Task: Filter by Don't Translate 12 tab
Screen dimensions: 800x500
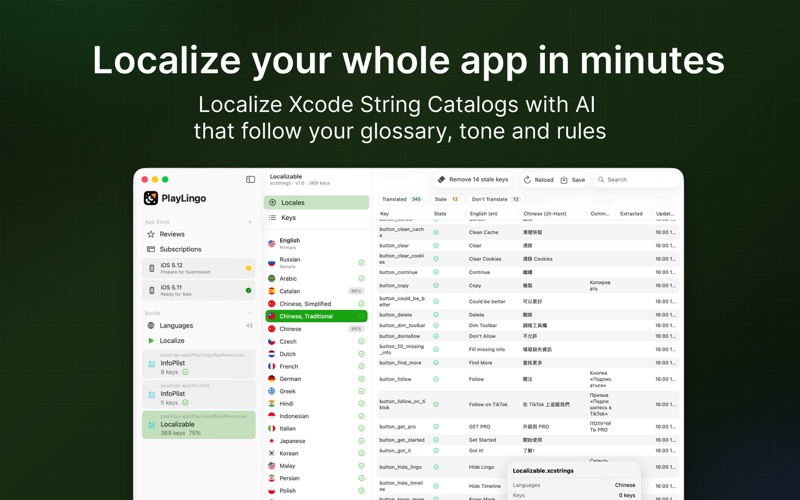Action: 495,199
